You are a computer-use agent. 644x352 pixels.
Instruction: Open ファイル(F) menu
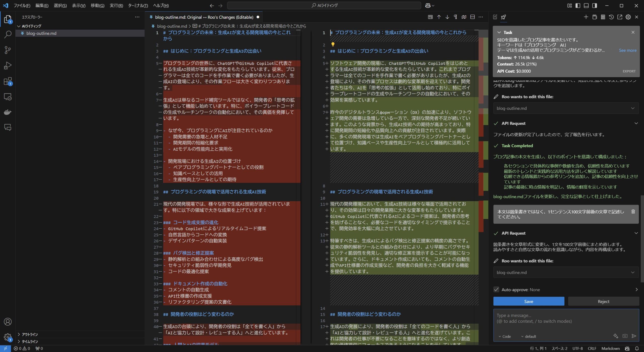[22, 5]
